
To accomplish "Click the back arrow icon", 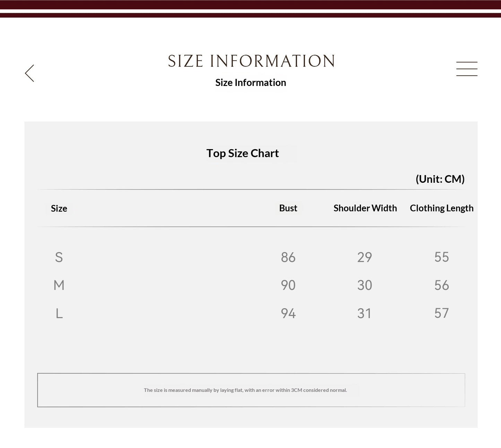I will click(29, 73).
